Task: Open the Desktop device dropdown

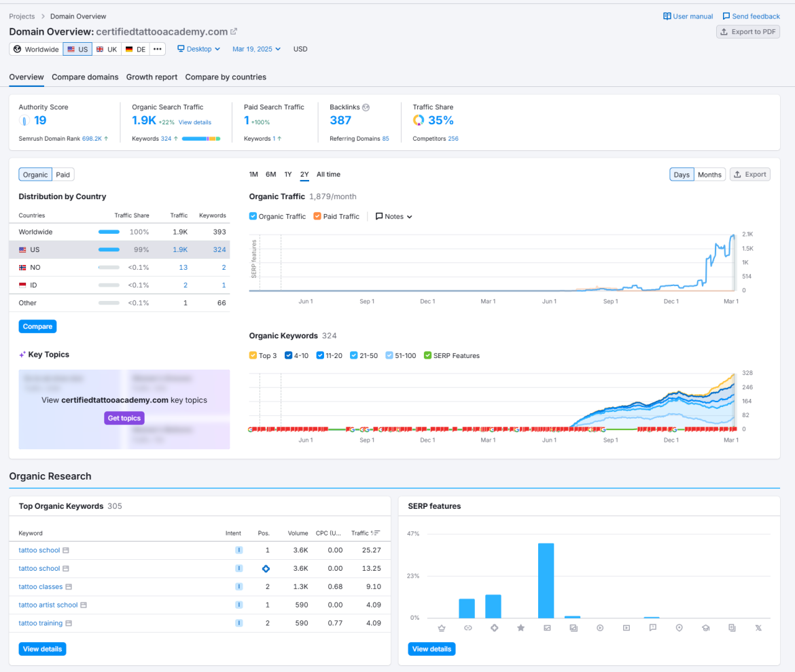Action: [x=198, y=49]
